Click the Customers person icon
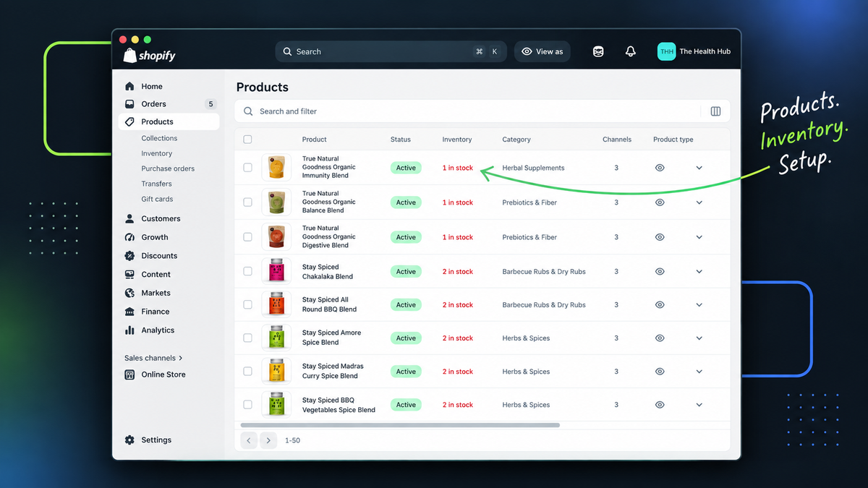The width and height of the screenshot is (868, 488). 129,218
